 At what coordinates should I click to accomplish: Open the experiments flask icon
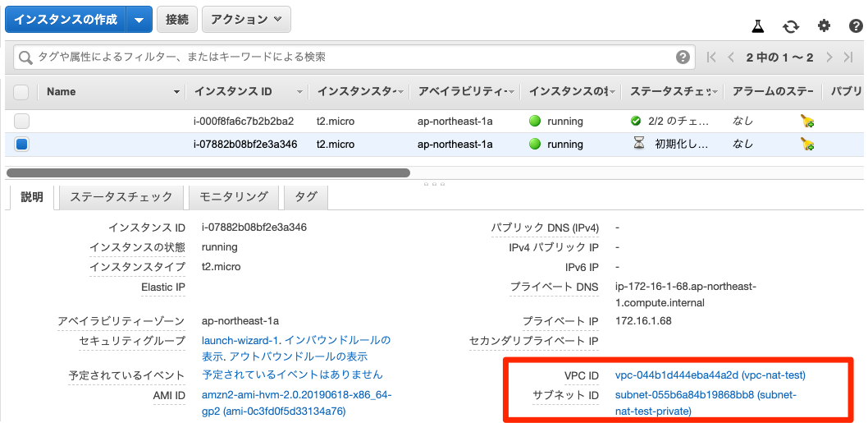coord(757,26)
